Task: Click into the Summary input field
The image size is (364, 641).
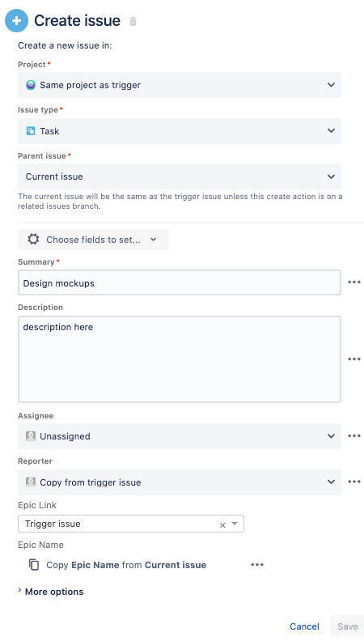Action: (180, 282)
